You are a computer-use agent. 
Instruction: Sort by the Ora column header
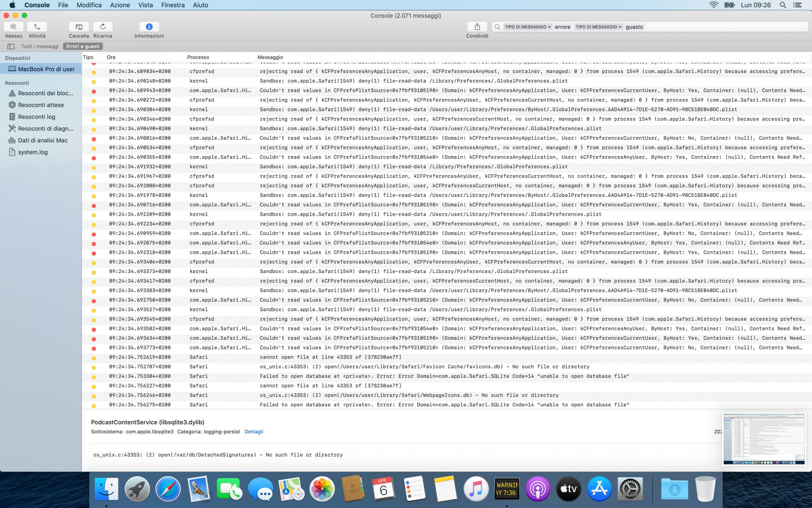coord(145,57)
